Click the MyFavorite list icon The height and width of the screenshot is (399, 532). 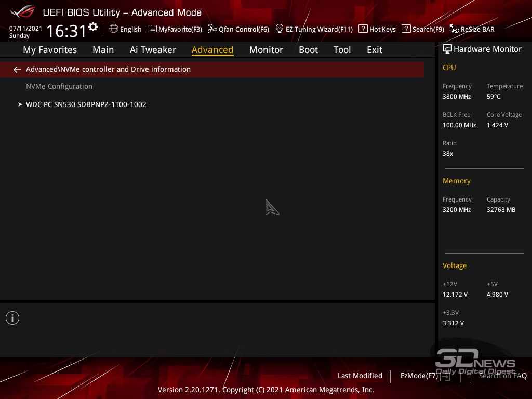click(152, 29)
